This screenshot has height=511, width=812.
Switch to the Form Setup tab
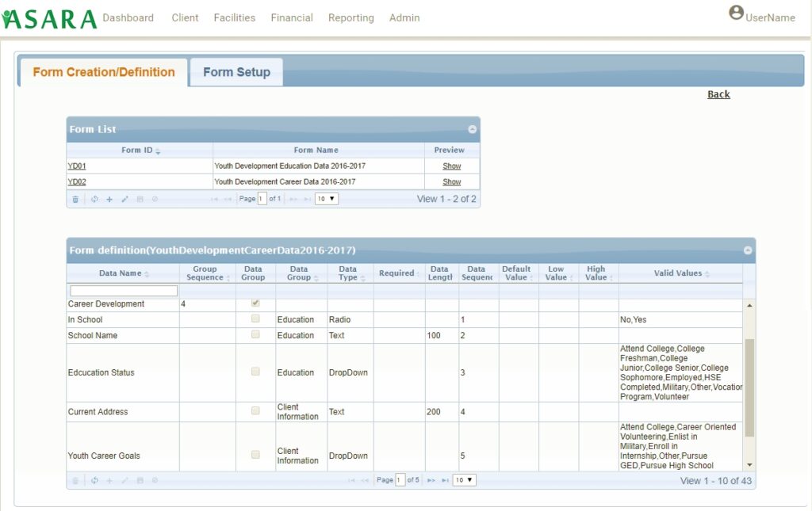(236, 71)
